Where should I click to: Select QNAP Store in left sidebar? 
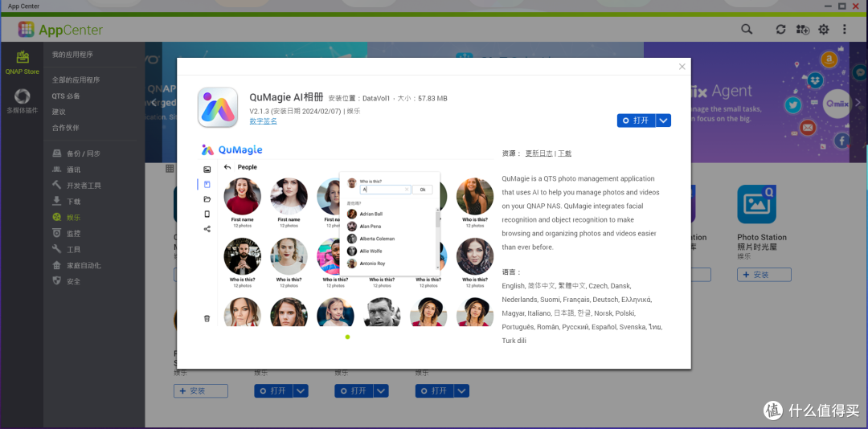point(23,63)
